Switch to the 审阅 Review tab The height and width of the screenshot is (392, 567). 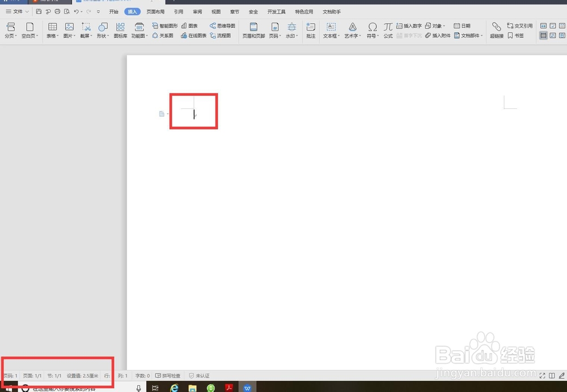pyautogui.click(x=197, y=11)
